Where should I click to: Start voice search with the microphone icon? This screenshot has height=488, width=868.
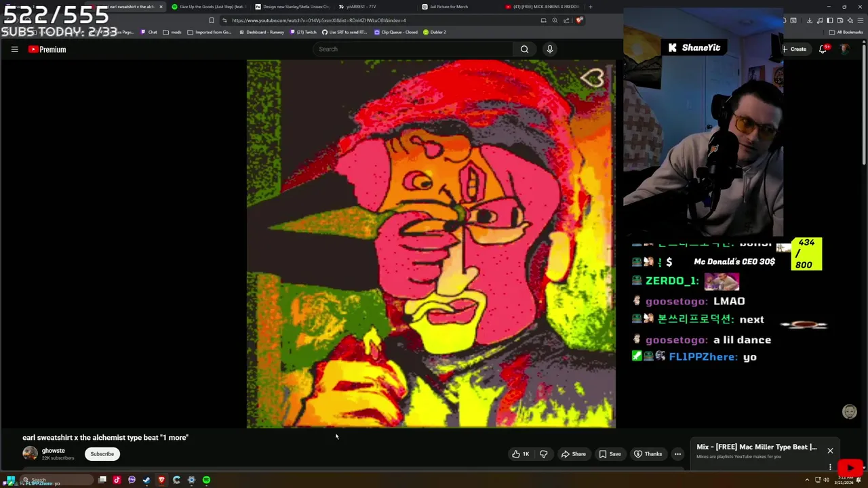(x=550, y=49)
